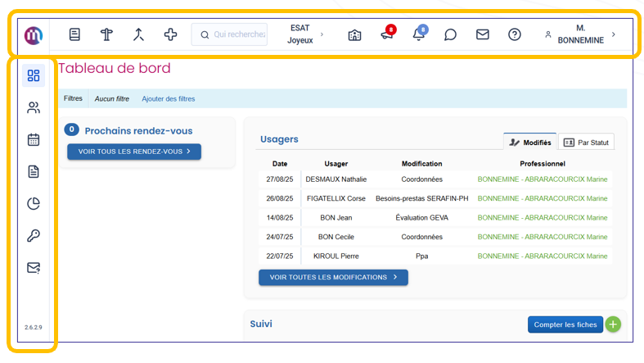Viewport: 644px width, 363px height.
Task: Open the document icon in sidebar
Action: point(34,172)
